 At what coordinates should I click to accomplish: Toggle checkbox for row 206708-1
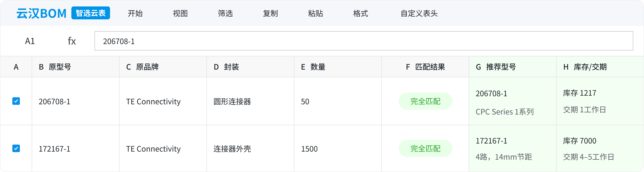[16, 101]
